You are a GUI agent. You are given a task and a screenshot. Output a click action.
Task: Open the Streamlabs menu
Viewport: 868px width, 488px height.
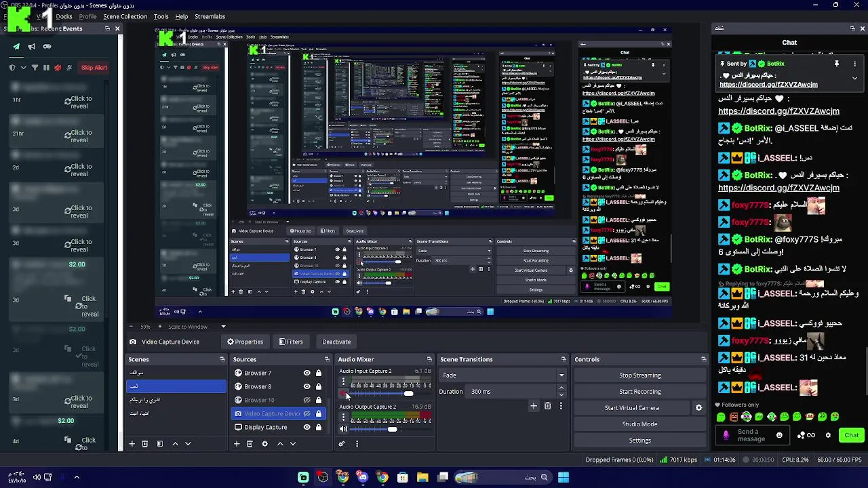point(210,16)
